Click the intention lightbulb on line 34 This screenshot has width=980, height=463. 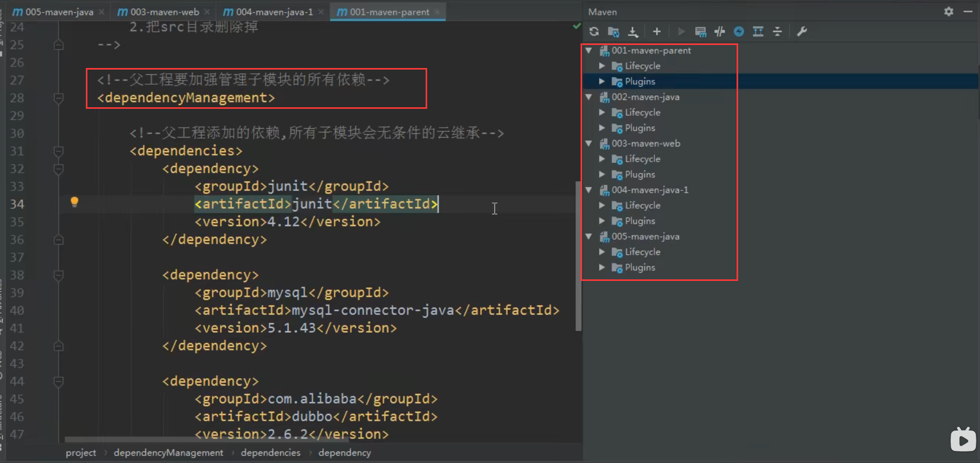[74, 202]
